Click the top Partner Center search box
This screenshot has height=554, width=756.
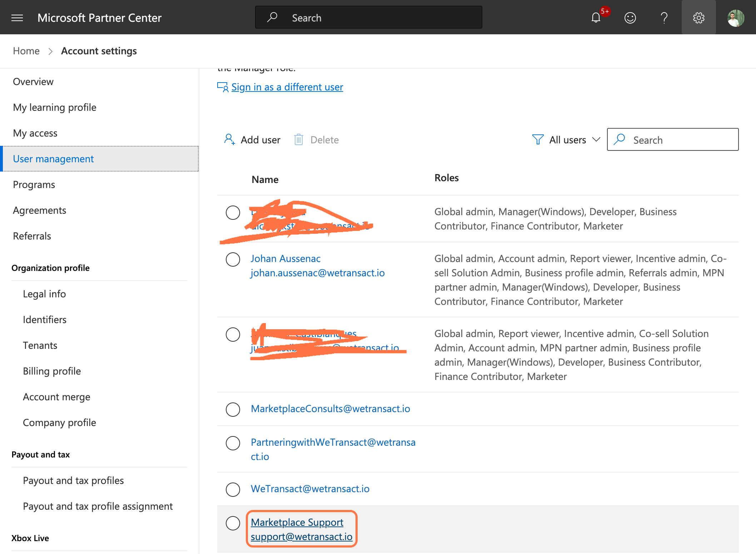[x=368, y=17]
